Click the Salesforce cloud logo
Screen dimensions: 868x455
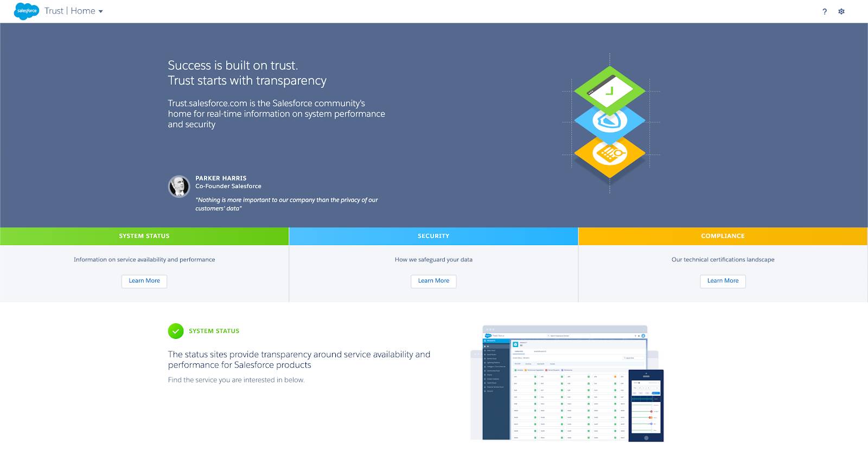[x=27, y=11]
